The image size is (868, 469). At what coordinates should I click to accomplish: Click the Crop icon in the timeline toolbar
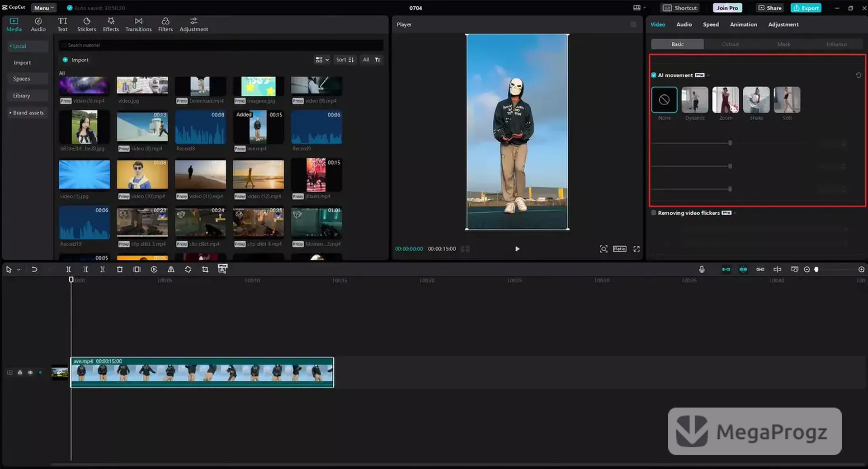[x=205, y=269]
